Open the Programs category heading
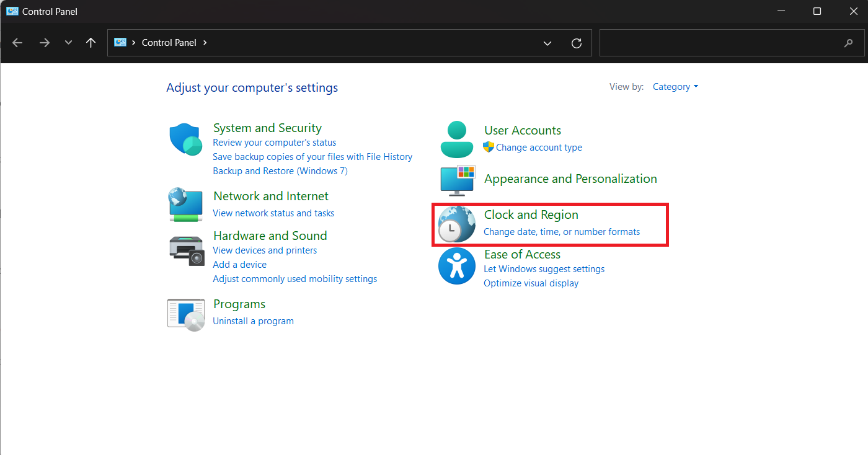 [x=239, y=304]
